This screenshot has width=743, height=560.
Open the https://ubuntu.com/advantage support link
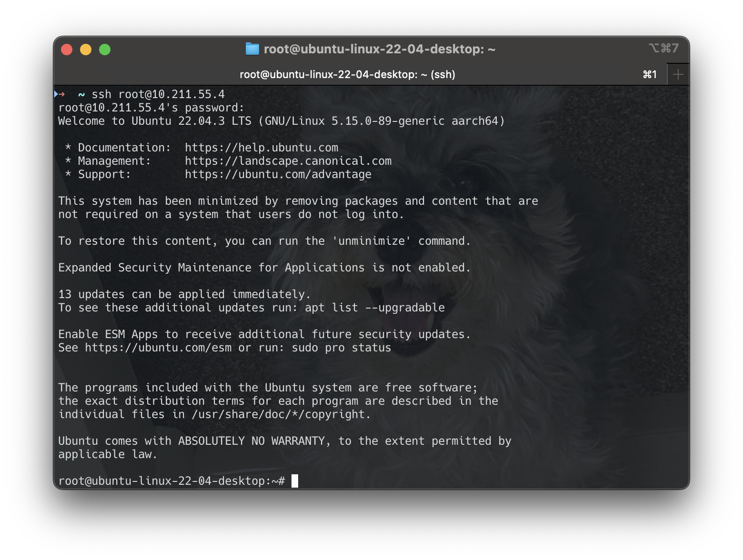pos(278,174)
